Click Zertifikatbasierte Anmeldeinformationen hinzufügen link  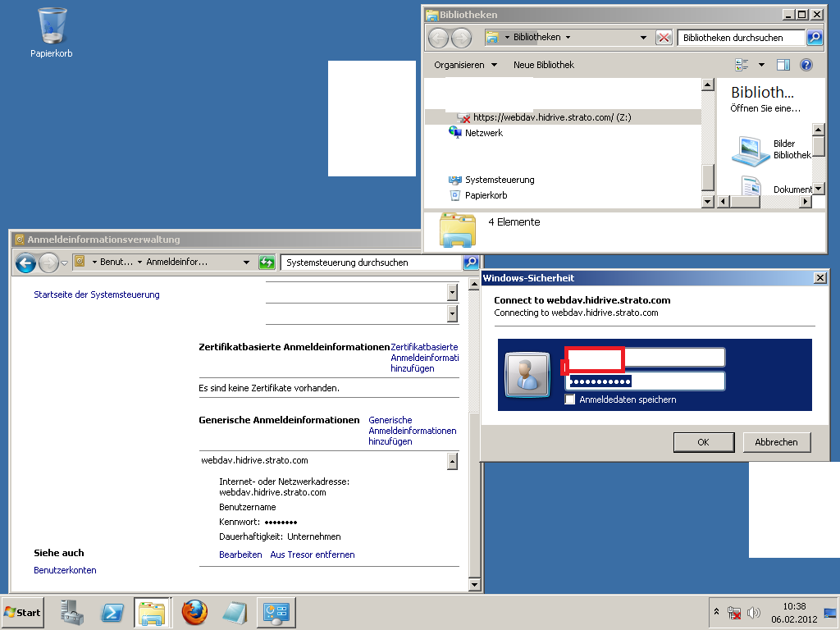(424, 358)
